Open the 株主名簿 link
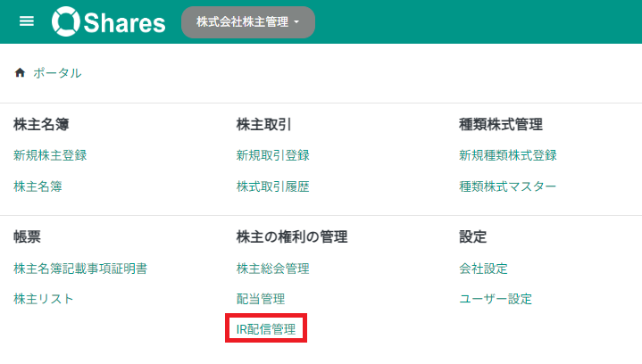The width and height of the screenshot is (642, 364). coord(38,186)
